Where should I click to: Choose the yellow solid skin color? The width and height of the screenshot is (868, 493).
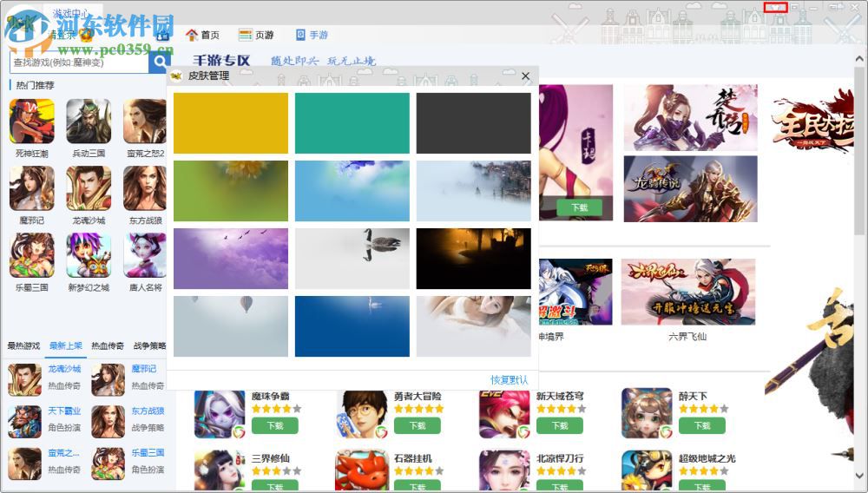pyautogui.click(x=231, y=123)
